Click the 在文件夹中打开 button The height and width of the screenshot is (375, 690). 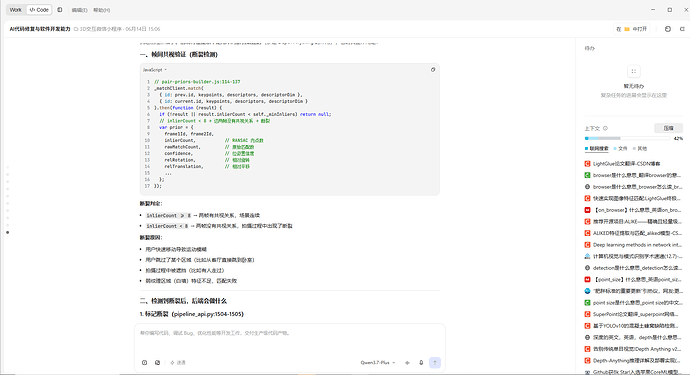[x=632, y=29]
